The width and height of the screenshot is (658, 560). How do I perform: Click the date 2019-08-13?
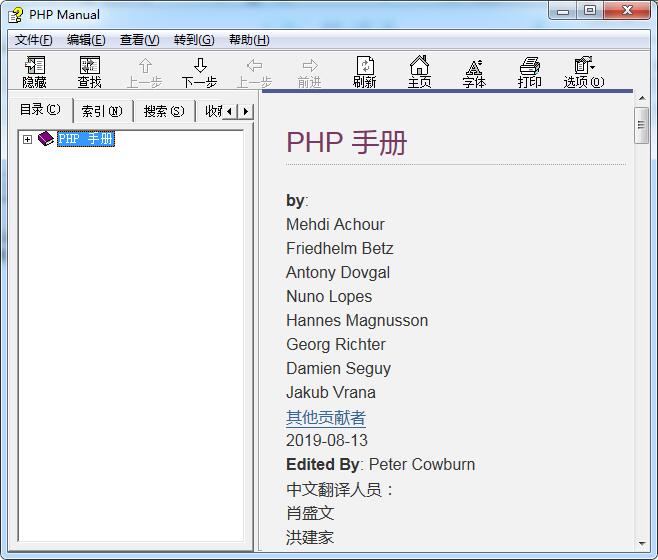327,440
